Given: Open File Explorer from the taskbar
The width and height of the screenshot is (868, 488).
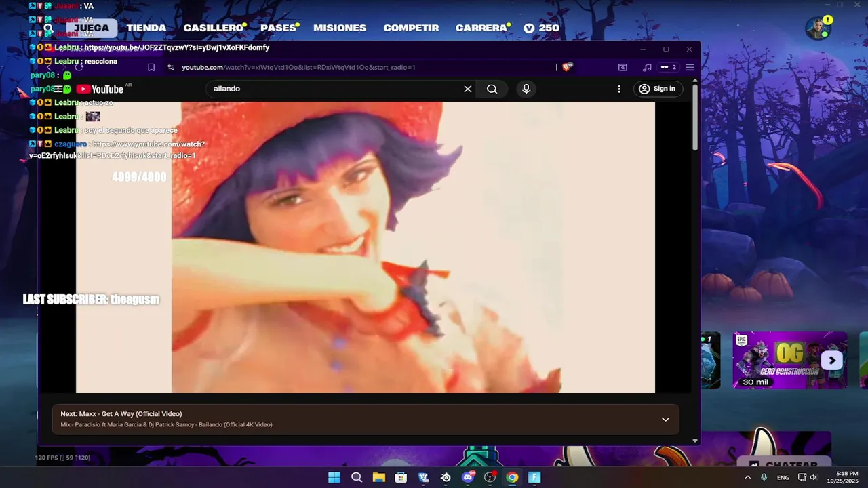Looking at the screenshot, I should [x=378, y=477].
